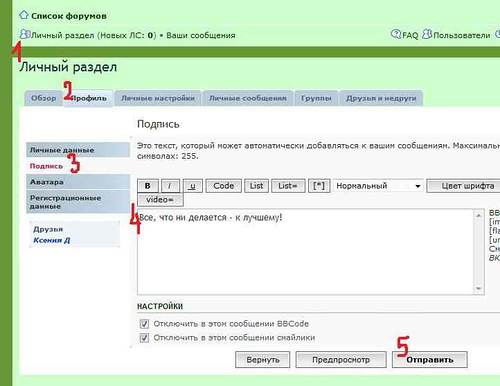The width and height of the screenshot is (500, 386).
Task: Click the Предпросмотр button
Action: point(341,360)
